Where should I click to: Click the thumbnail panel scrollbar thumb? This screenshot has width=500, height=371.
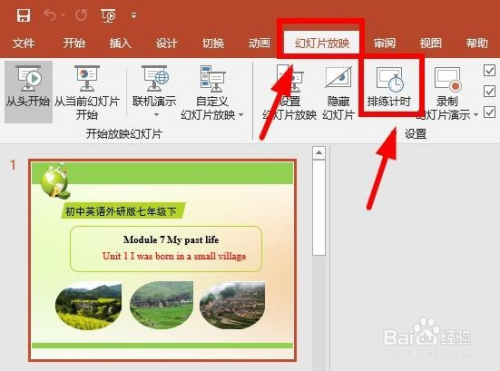point(319,208)
